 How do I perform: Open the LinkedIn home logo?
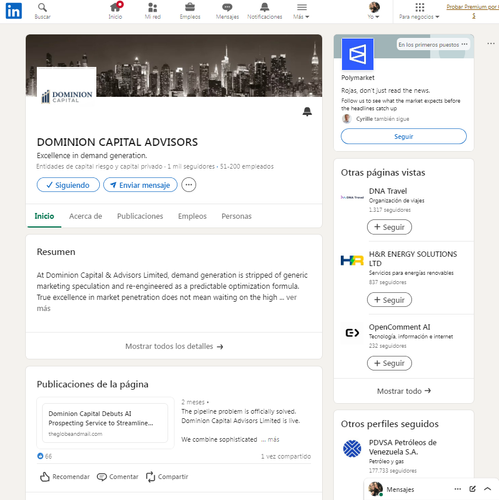[x=14, y=11]
